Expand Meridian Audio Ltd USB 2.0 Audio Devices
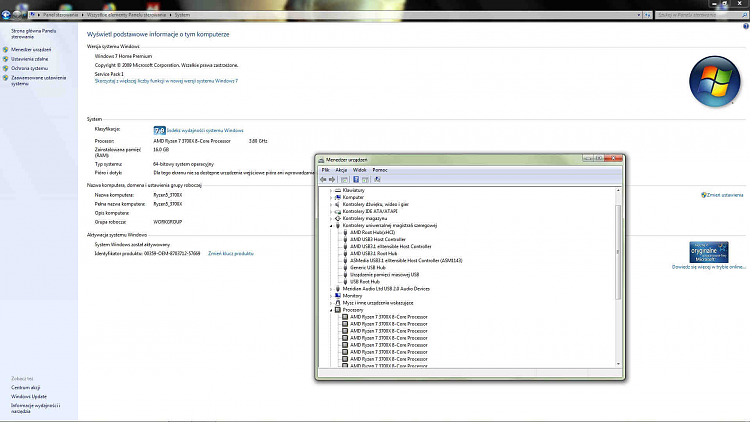Viewport: 750px width, 422px height. pos(331,289)
